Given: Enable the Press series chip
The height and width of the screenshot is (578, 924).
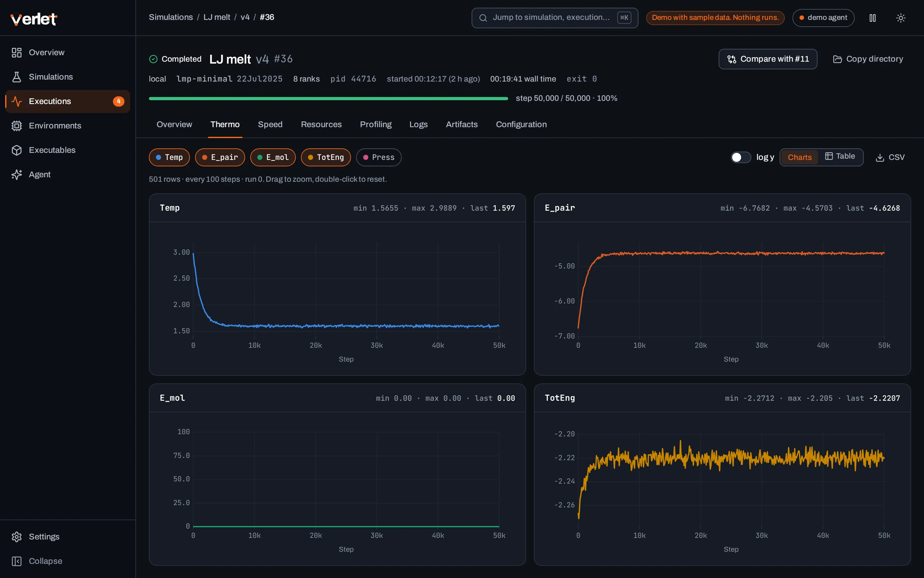Looking at the screenshot, I should click(378, 157).
